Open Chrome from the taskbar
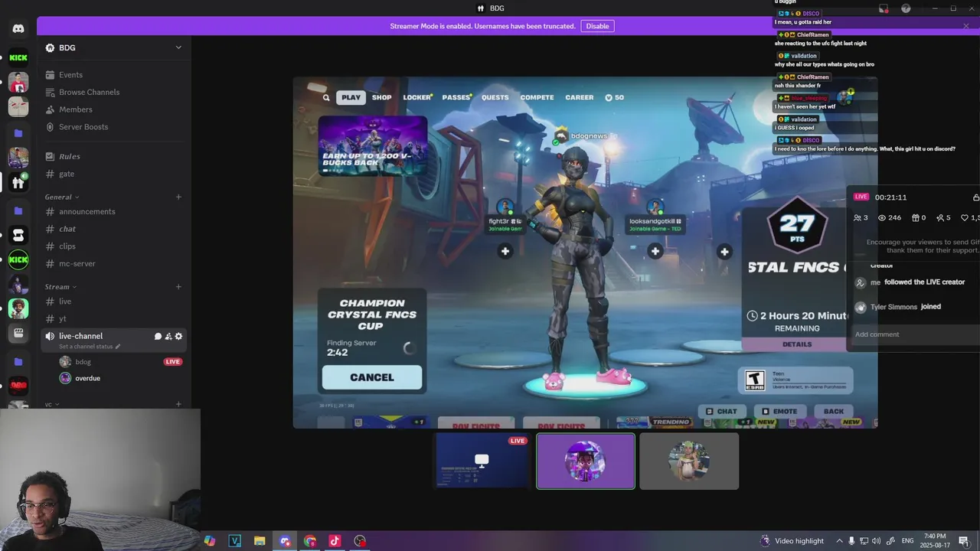This screenshot has width=980, height=551. pyautogui.click(x=310, y=541)
